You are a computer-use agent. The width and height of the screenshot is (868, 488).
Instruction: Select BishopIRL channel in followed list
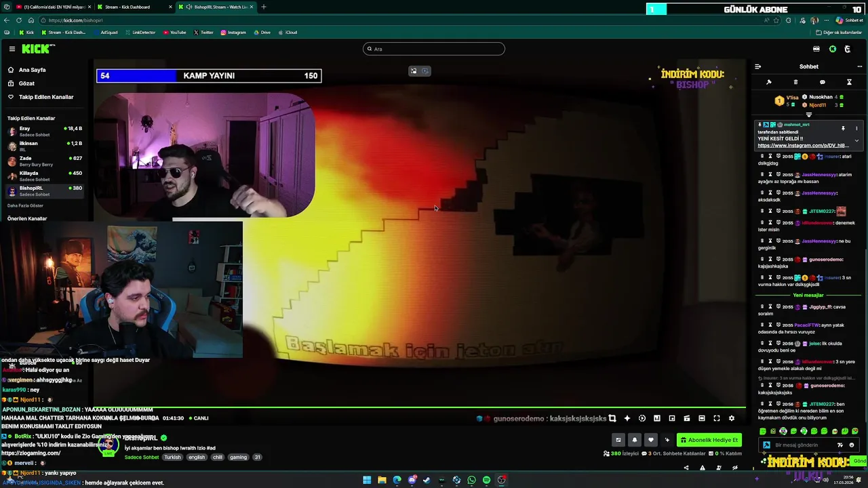(x=43, y=190)
